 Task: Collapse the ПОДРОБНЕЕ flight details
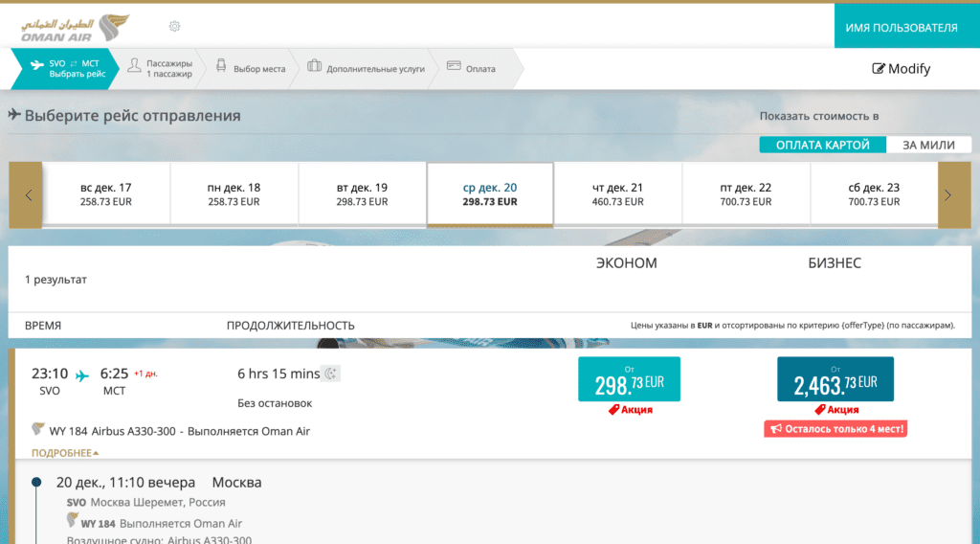65,453
